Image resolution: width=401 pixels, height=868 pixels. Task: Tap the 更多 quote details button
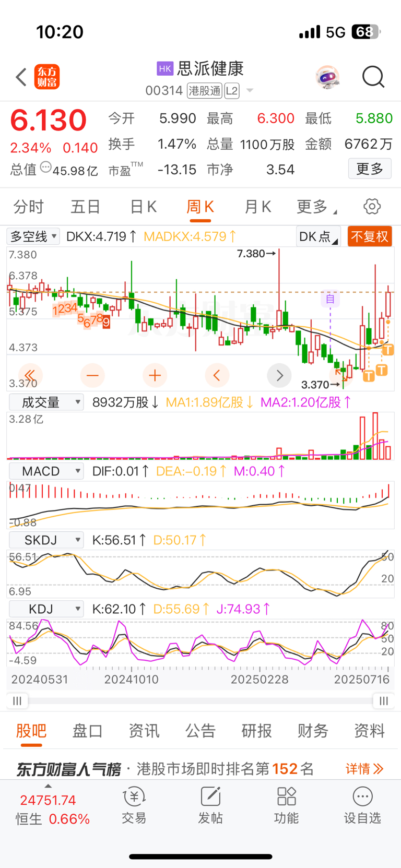[x=370, y=169]
